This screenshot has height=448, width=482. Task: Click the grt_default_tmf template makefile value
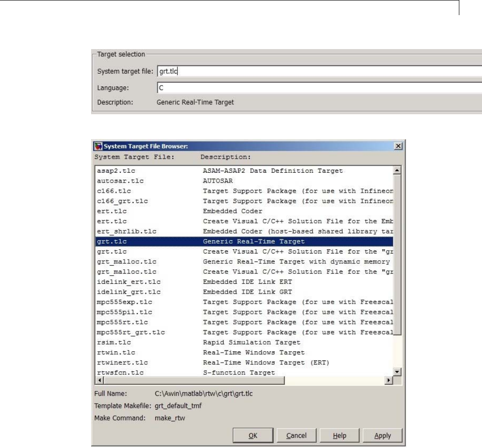pos(178,406)
